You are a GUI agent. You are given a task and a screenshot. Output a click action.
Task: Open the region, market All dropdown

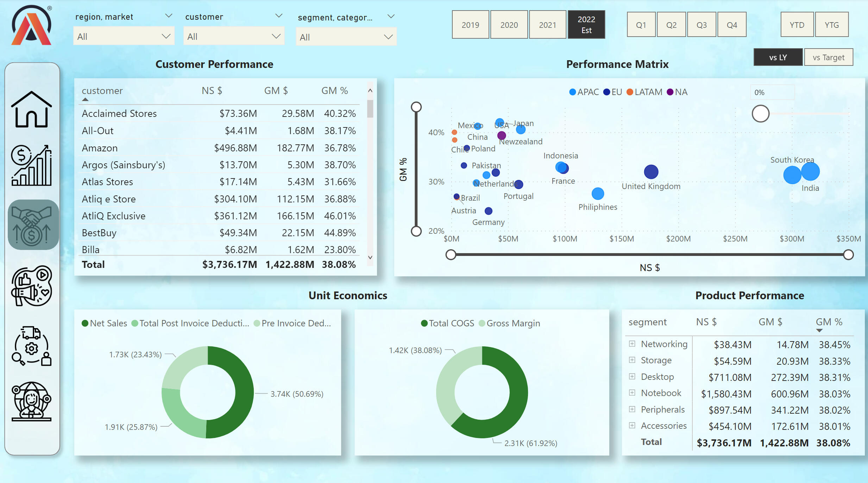click(124, 37)
